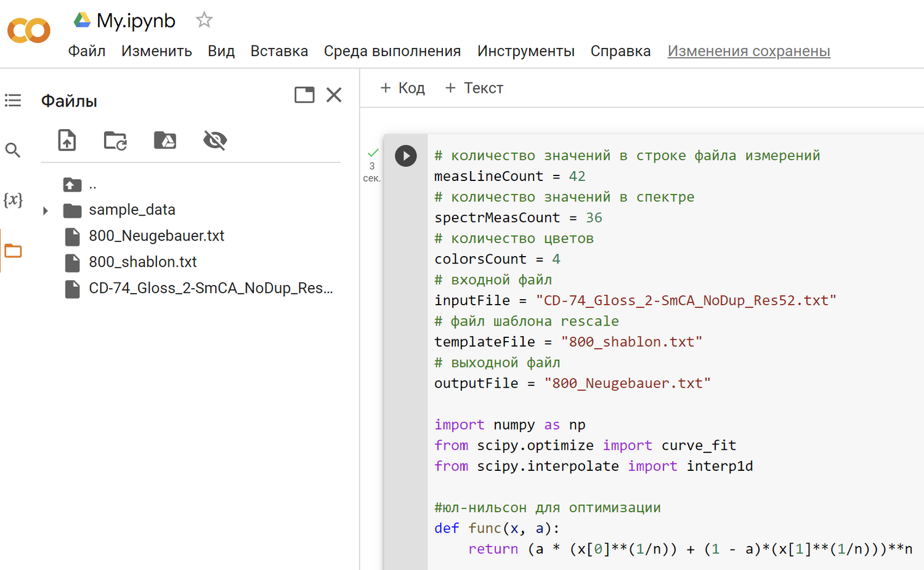The height and width of the screenshot is (570, 924).
Task: Open the variables {x} panel
Action: pyautogui.click(x=13, y=200)
